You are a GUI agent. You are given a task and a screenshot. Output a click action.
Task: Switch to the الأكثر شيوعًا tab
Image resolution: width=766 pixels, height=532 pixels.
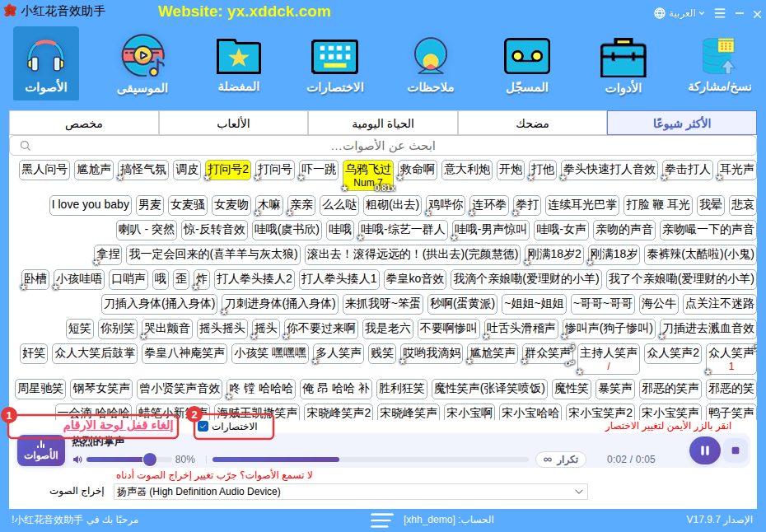click(x=681, y=123)
